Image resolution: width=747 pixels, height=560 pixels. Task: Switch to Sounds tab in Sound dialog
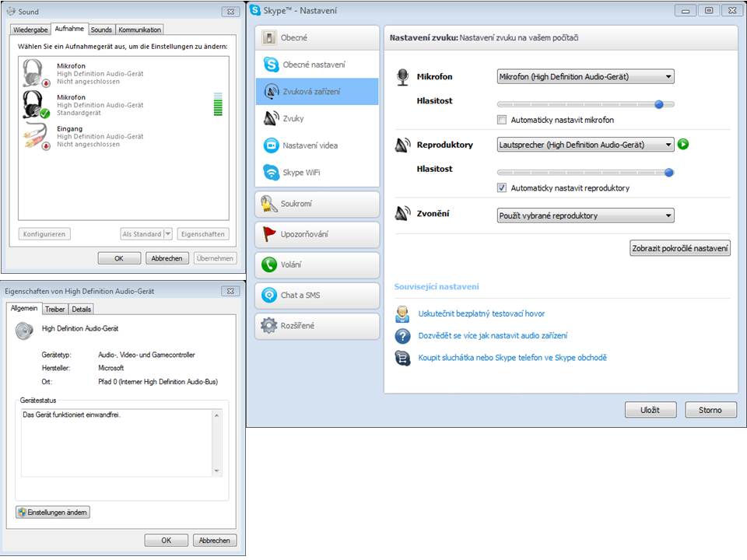click(101, 30)
